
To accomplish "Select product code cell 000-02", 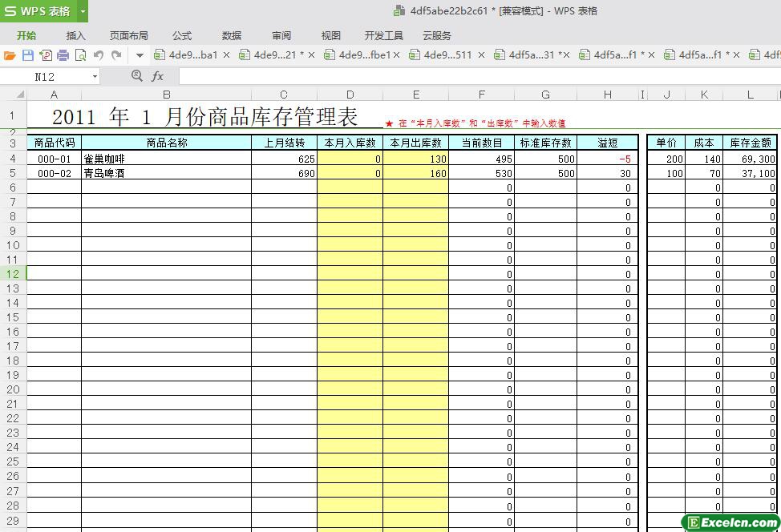I will (55, 173).
